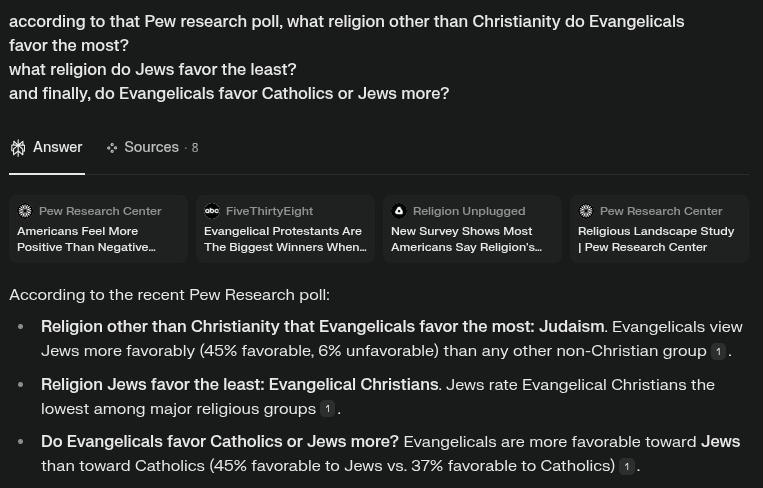Click the Pew favicon on the Religious Landscape Study card
Image resolution: width=763 pixels, height=488 pixels.
click(x=586, y=211)
